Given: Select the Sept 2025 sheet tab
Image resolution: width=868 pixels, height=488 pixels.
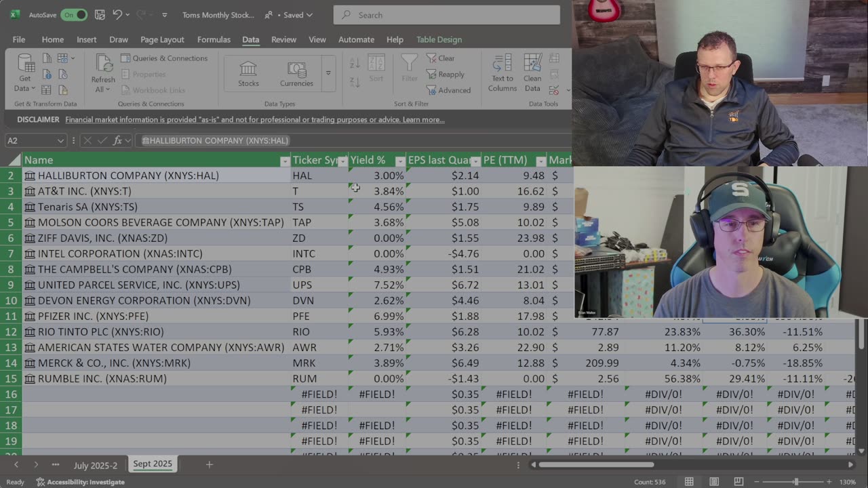Looking at the screenshot, I should click(153, 464).
